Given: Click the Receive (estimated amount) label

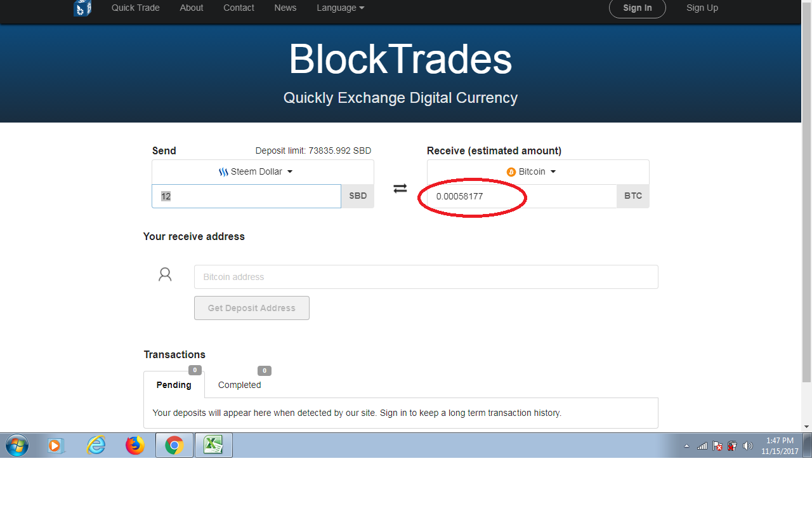Looking at the screenshot, I should [x=494, y=150].
